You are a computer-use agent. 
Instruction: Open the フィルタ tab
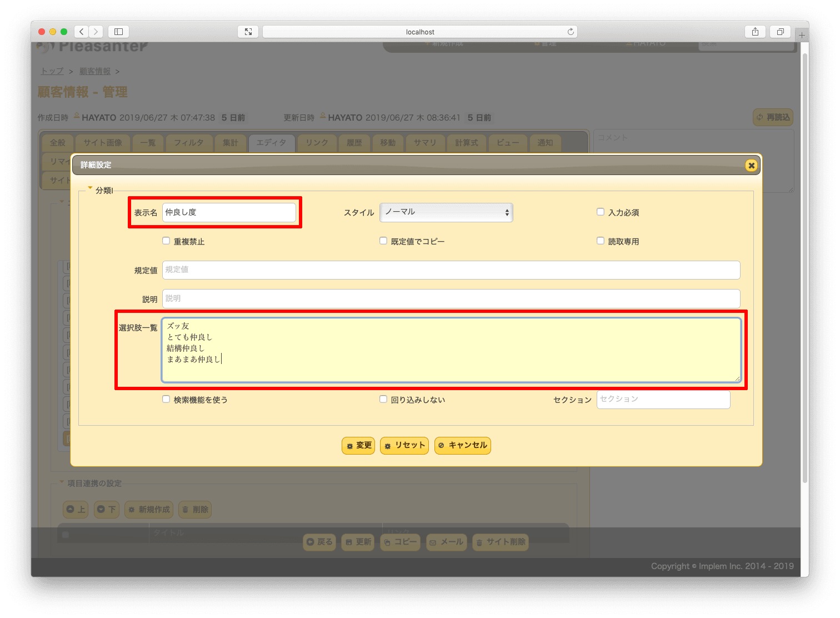click(189, 143)
